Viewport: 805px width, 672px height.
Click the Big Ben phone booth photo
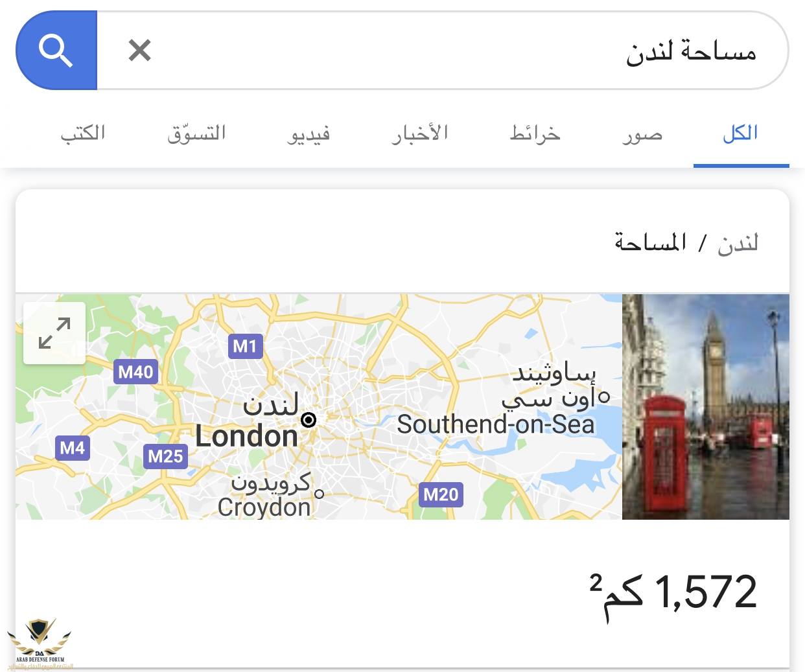(705, 407)
